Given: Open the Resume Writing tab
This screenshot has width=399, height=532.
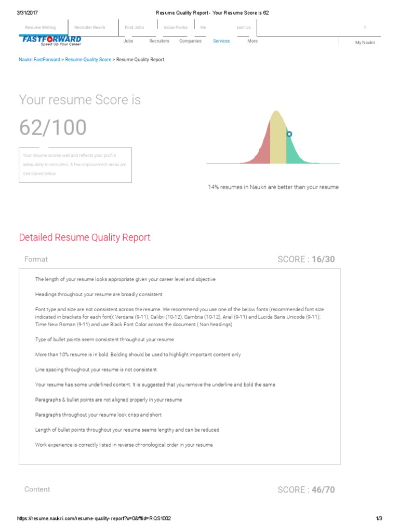Looking at the screenshot, I should tap(40, 28).
